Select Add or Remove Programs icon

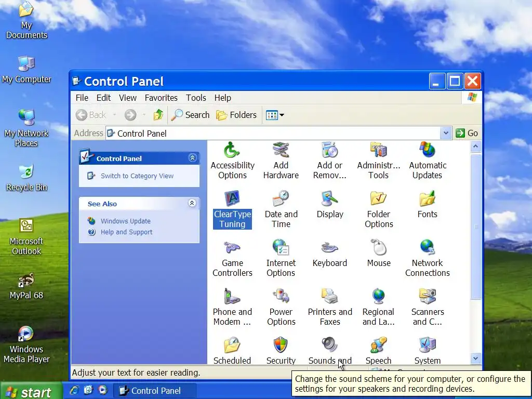(330, 161)
